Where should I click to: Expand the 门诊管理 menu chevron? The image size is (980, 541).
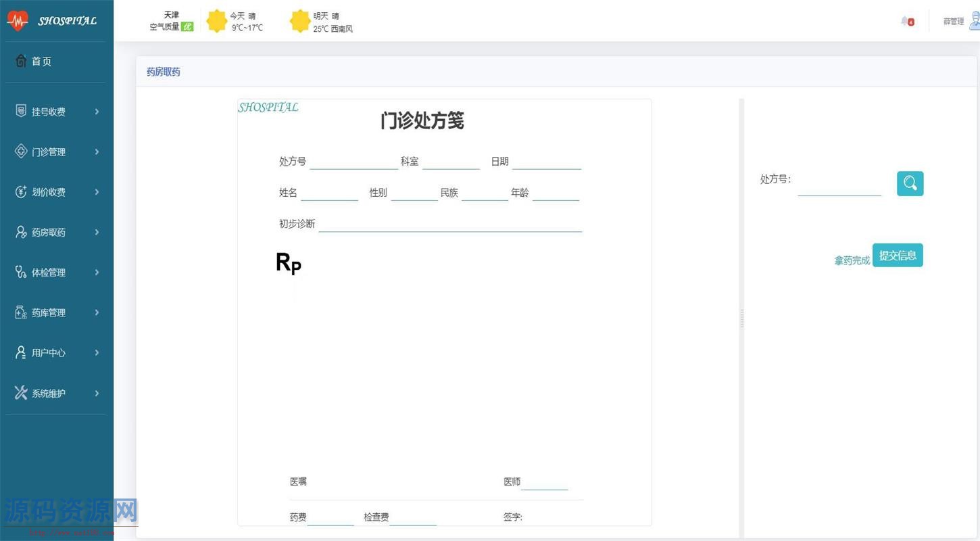[97, 151]
